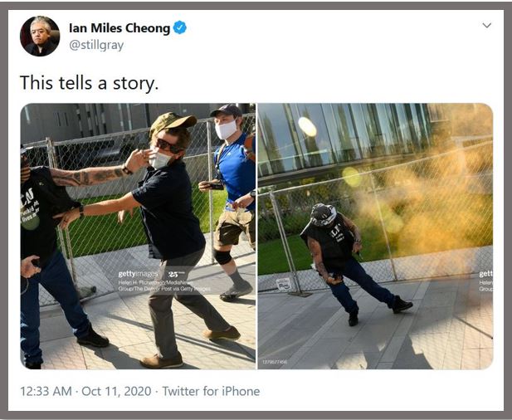Open the @stillgray handle link
Viewport: 512px width, 420px height.
[96, 45]
